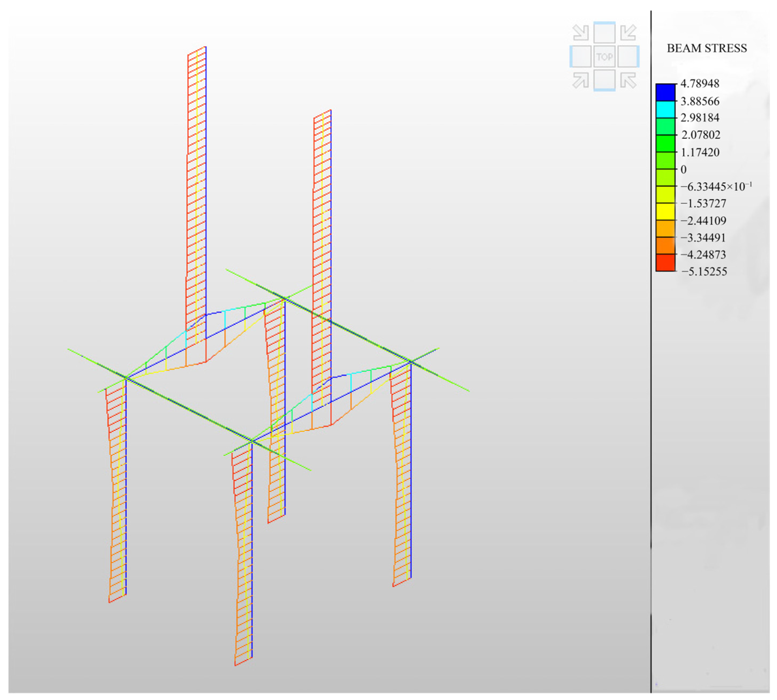This screenshot has width=777, height=700.
Task: Click the dark blue legend swatch at top
Action: coord(665,92)
